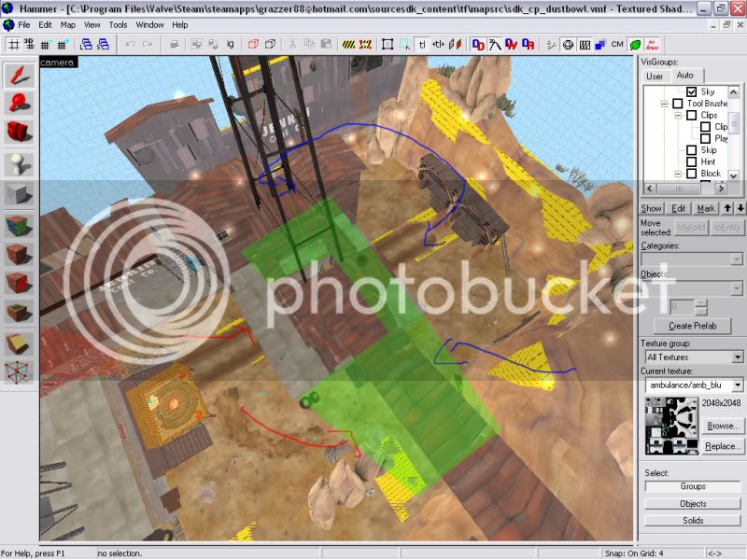This screenshot has height=560, width=747.
Task: Switch to the Auto VisGroups tab
Action: tap(684, 76)
